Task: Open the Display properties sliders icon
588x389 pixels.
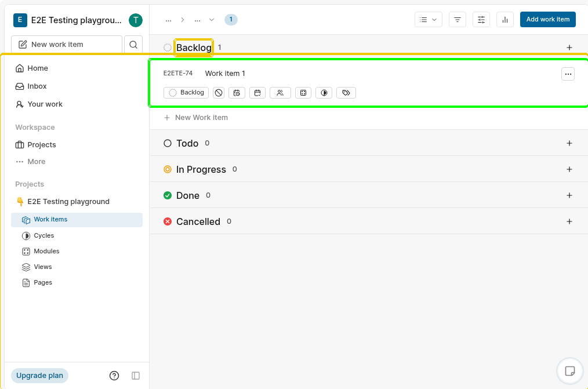Action: pos(481,19)
